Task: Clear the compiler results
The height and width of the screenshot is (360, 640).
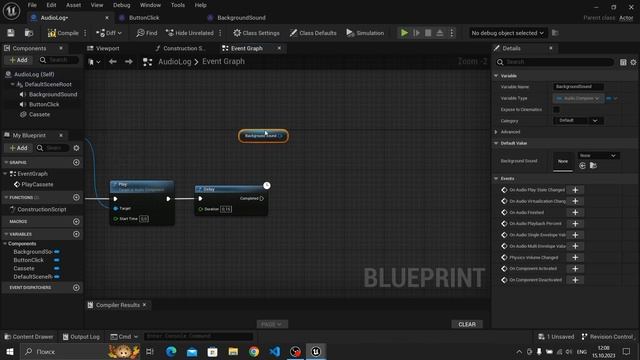Action: [467, 324]
